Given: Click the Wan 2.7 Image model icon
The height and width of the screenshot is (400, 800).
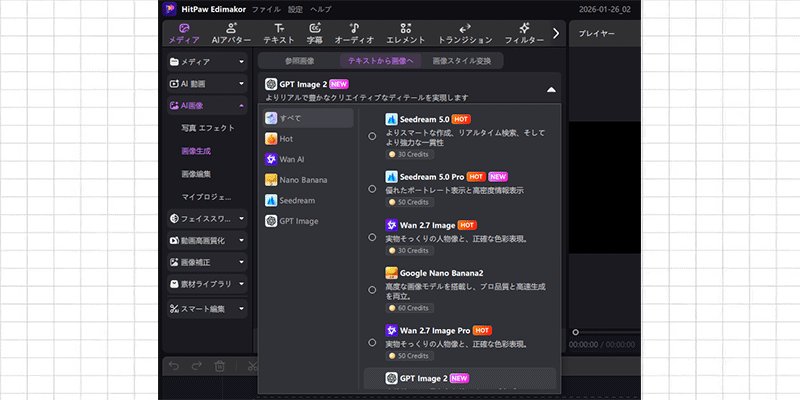Looking at the screenshot, I should click(391, 225).
